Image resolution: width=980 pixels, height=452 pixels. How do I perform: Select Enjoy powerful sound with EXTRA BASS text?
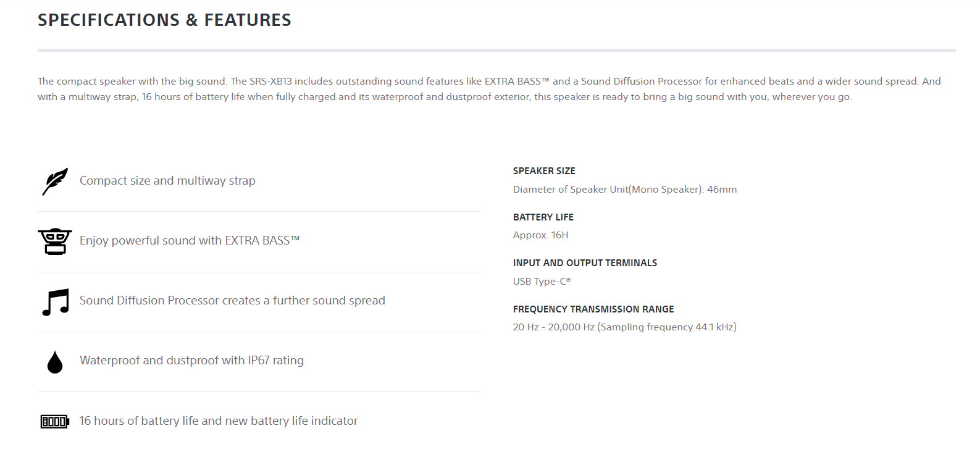(190, 241)
